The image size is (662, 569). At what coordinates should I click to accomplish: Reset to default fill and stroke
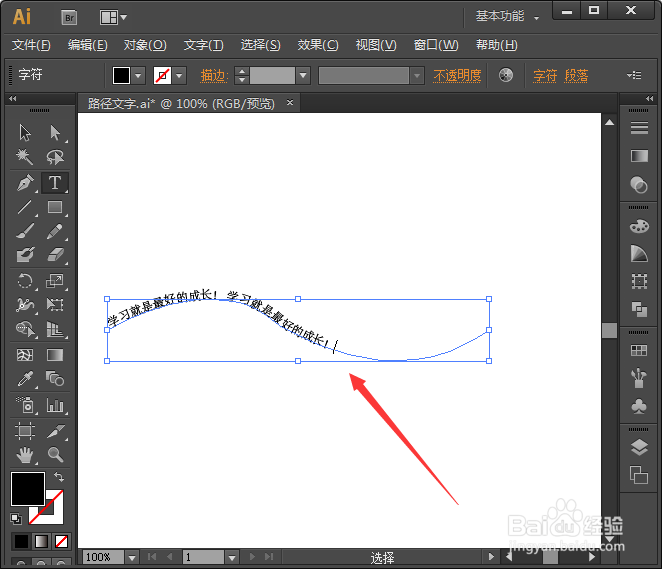(16, 518)
